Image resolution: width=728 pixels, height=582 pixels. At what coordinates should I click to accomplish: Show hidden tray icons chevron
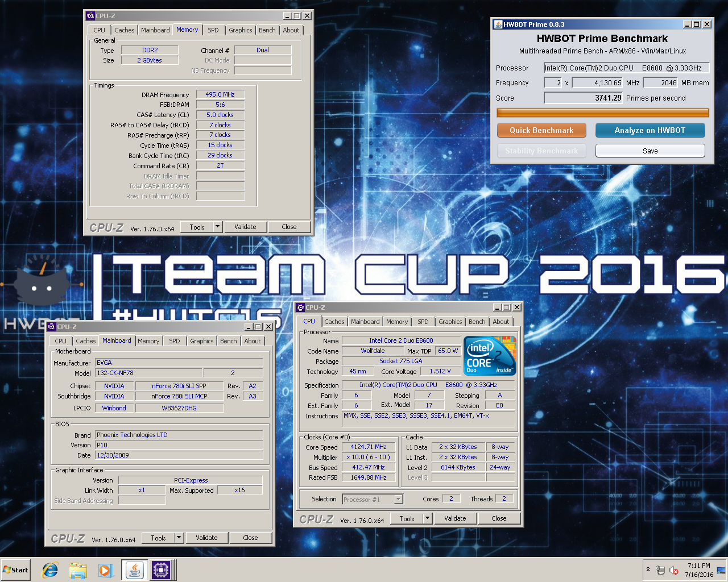click(x=648, y=569)
